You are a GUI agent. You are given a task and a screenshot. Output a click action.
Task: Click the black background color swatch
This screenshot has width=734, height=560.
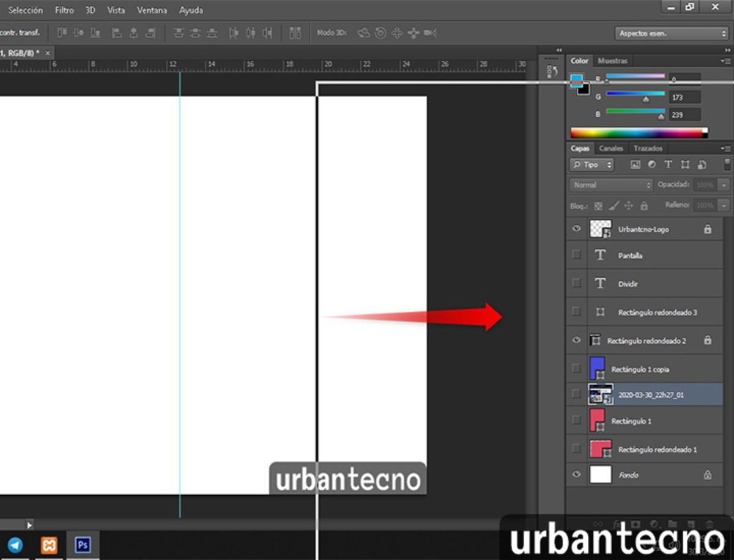click(x=584, y=89)
